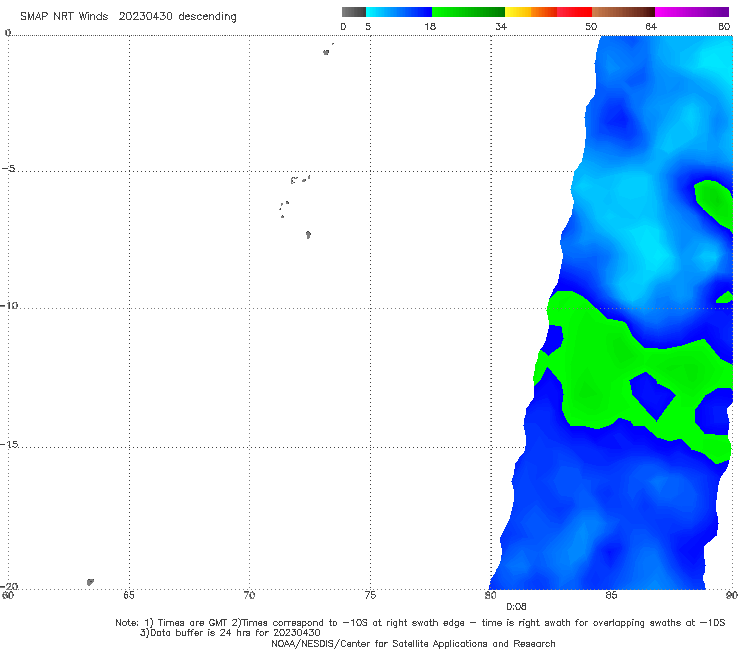
Task: Click the atoll outline near 73E at the equator
Action: click(328, 50)
